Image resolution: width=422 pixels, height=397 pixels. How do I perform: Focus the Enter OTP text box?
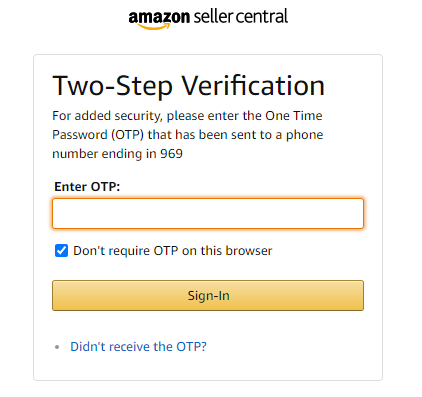point(208,213)
